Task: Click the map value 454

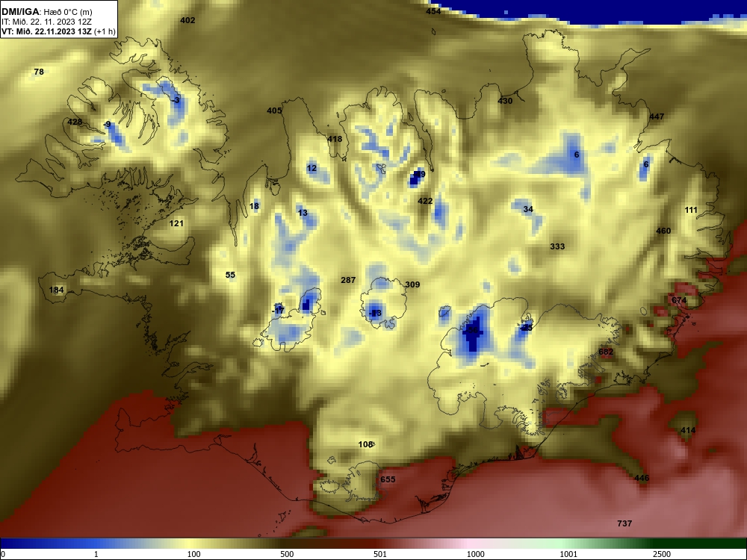Action: click(x=433, y=11)
